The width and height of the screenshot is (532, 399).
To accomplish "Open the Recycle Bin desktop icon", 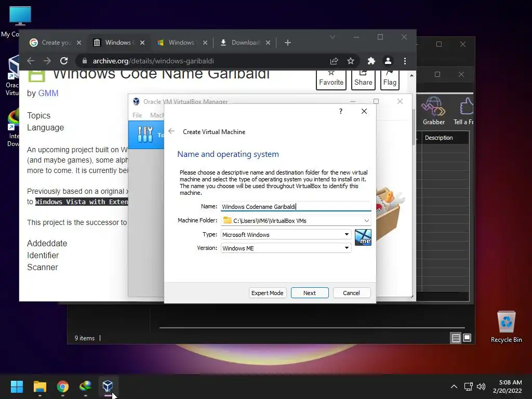I will [506, 326].
